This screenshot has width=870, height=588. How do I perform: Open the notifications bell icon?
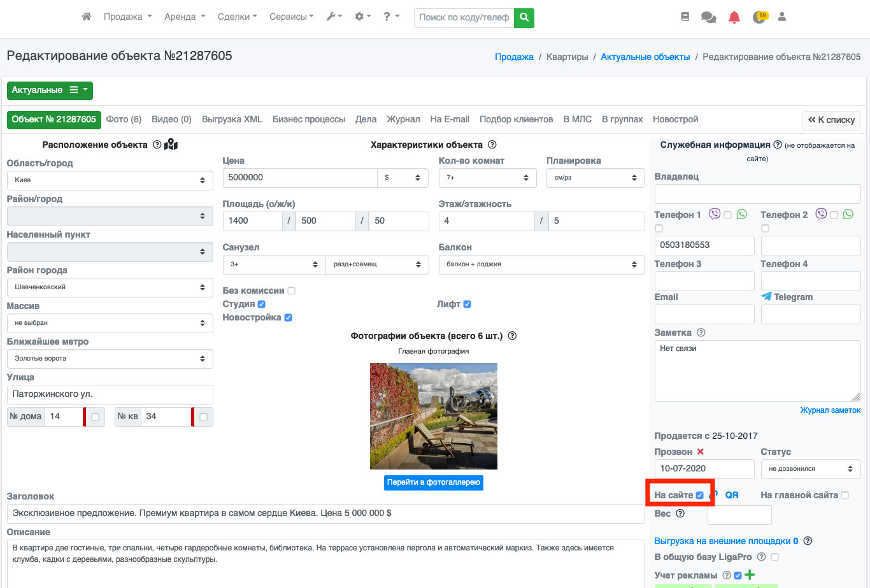coord(734,17)
